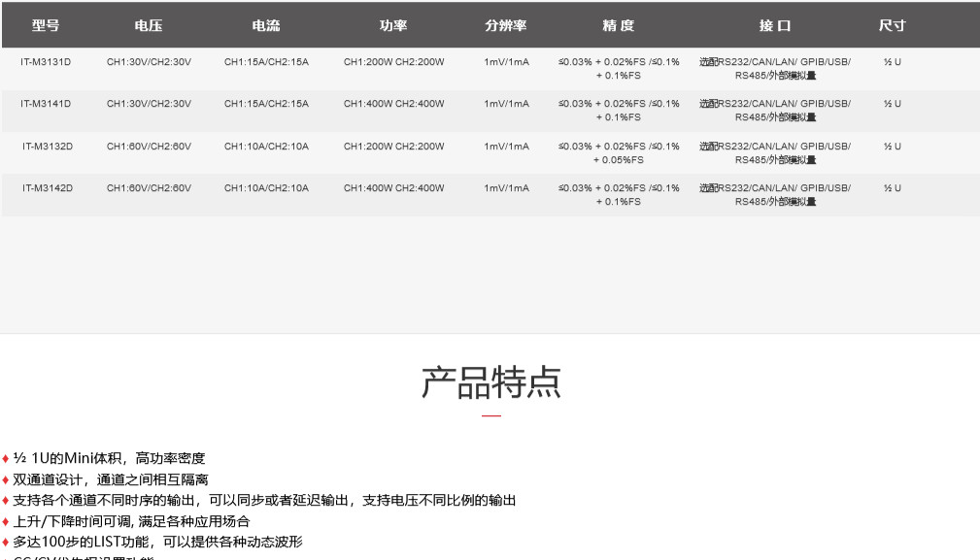Image resolution: width=980 pixels, height=560 pixels.
Task: Select model IT-M3131D in the table
Action: (x=46, y=62)
